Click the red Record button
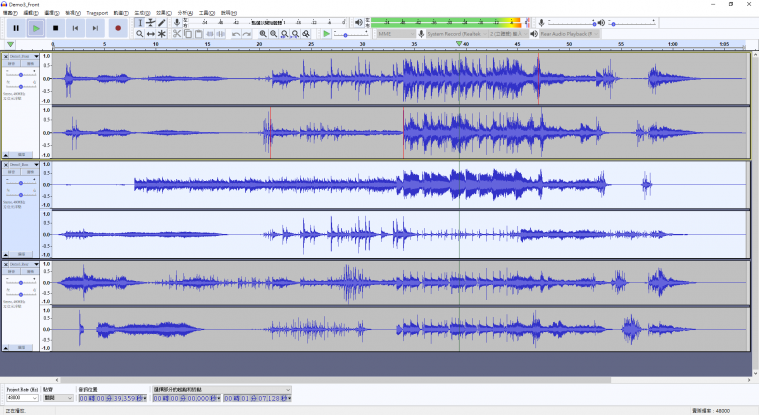Image resolution: width=759 pixels, height=415 pixels. pos(118,28)
